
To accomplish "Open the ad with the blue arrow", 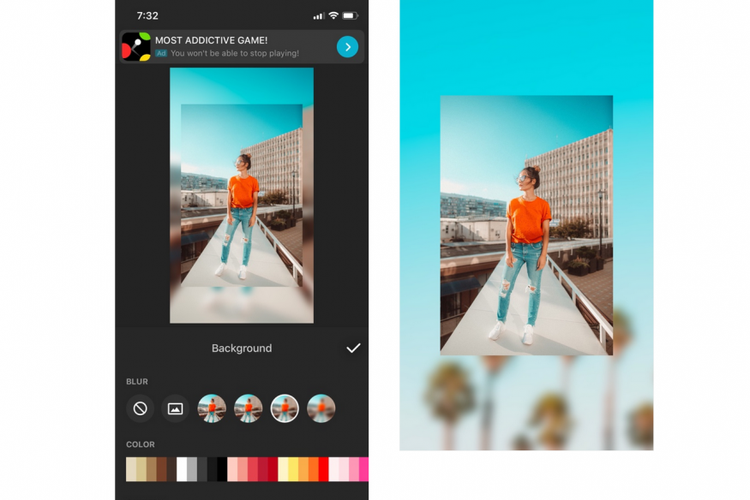I will coord(347,46).
